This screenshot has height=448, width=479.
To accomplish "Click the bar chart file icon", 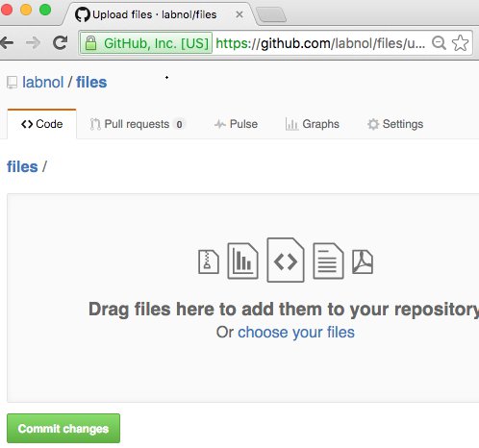I will click(242, 261).
